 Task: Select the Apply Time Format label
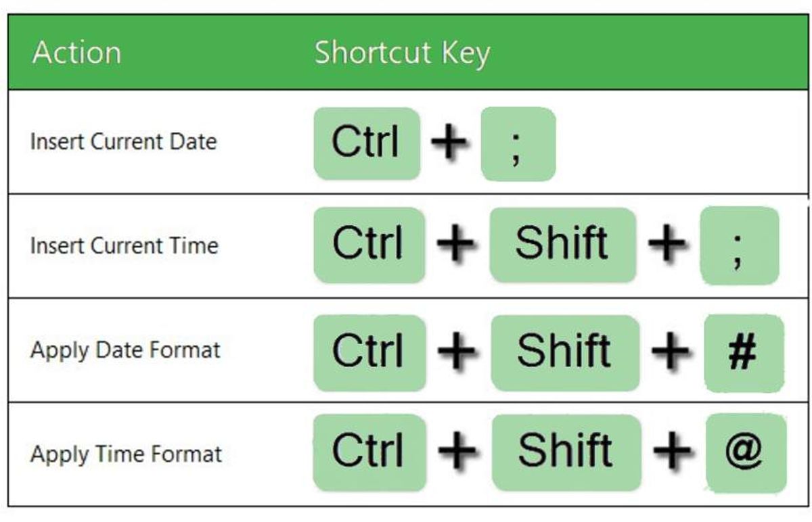tap(126, 453)
